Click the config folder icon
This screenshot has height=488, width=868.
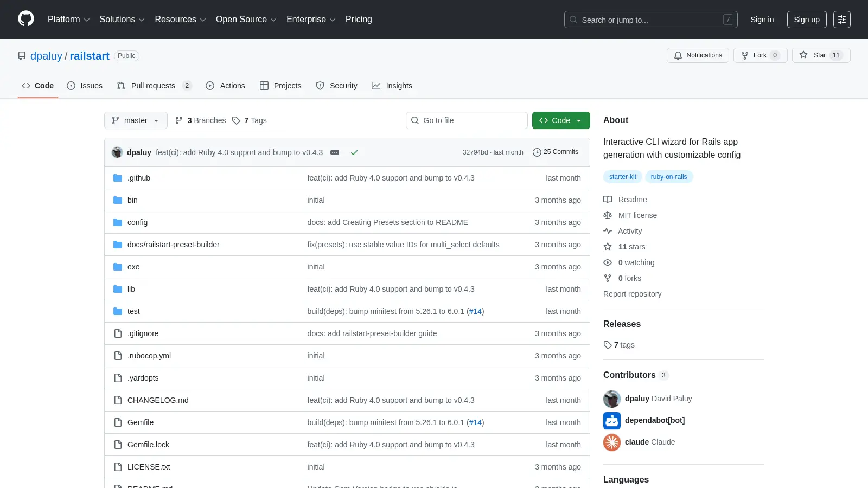click(x=118, y=222)
